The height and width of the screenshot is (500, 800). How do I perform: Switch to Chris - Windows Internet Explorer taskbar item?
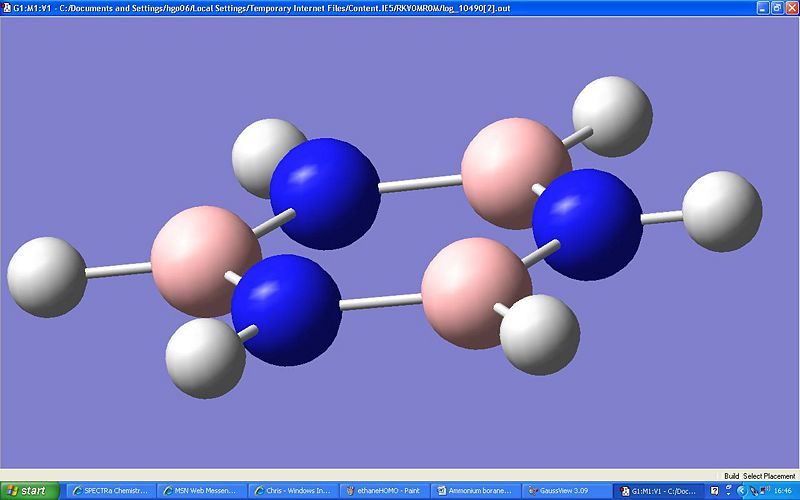[293, 491]
